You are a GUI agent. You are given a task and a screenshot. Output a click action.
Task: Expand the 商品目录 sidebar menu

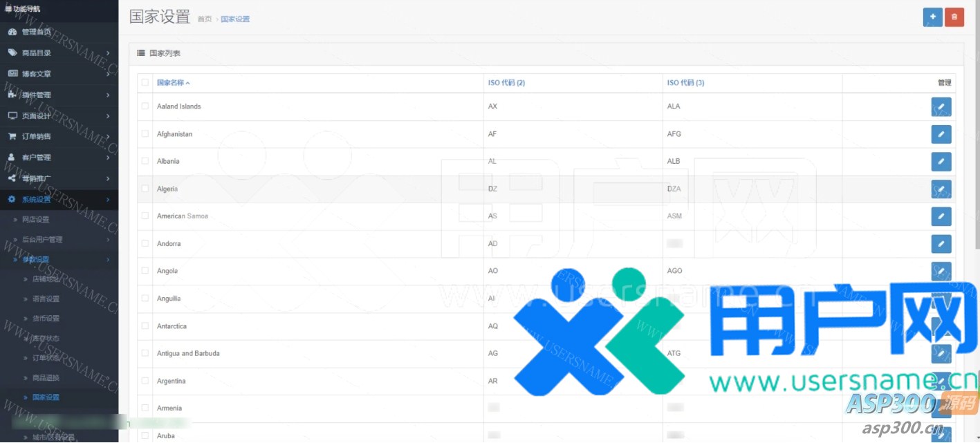click(59, 53)
